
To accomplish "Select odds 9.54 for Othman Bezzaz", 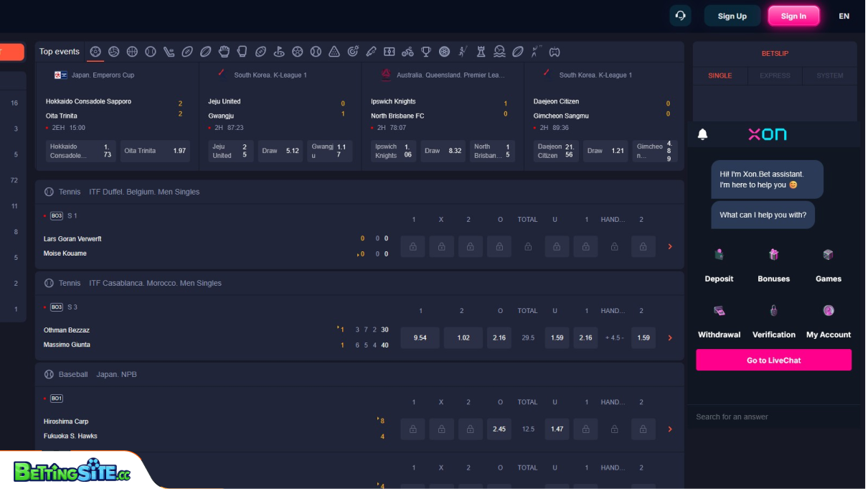I will click(x=420, y=337).
